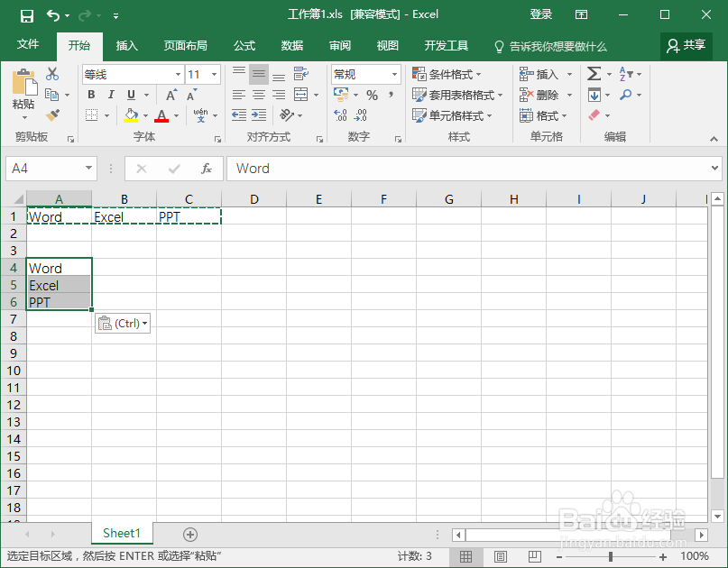Open the 文件 File menu
Image resolution: width=728 pixels, height=568 pixels.
pos(28,44)
